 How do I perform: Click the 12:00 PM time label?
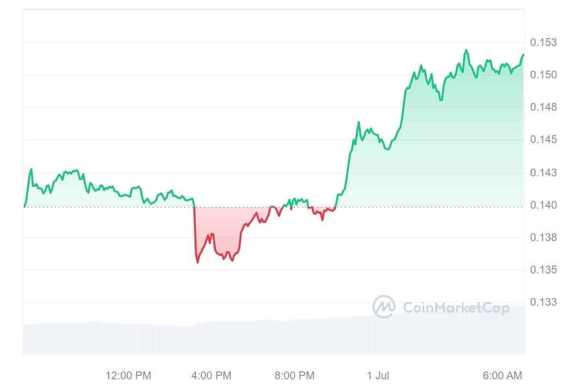pos(128,376)
